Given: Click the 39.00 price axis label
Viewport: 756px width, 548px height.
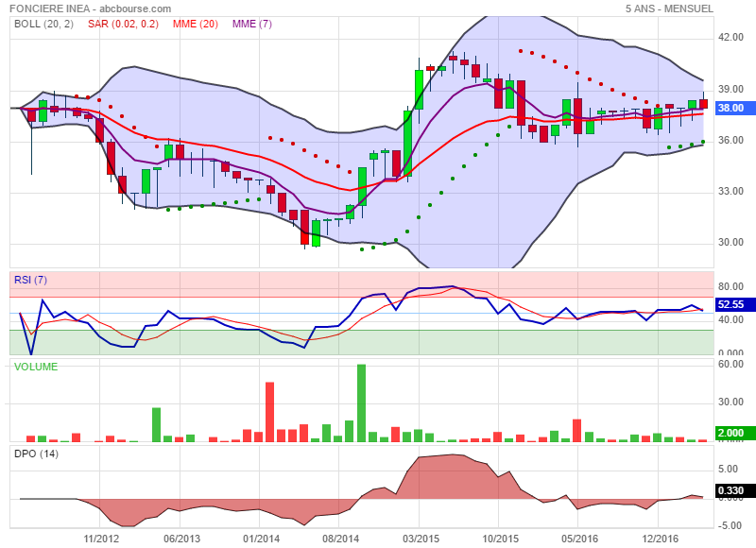Looking at the screenshot, I should [730, 89].
